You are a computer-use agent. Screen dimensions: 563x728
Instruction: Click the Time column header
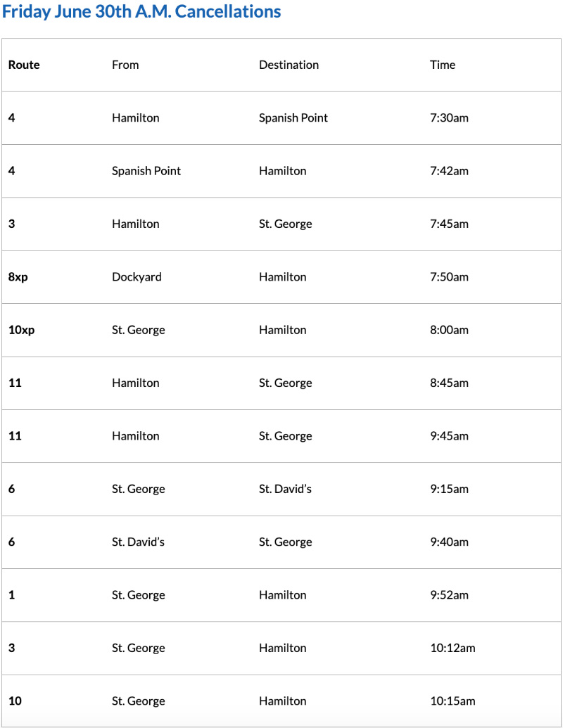pos(443,65)
